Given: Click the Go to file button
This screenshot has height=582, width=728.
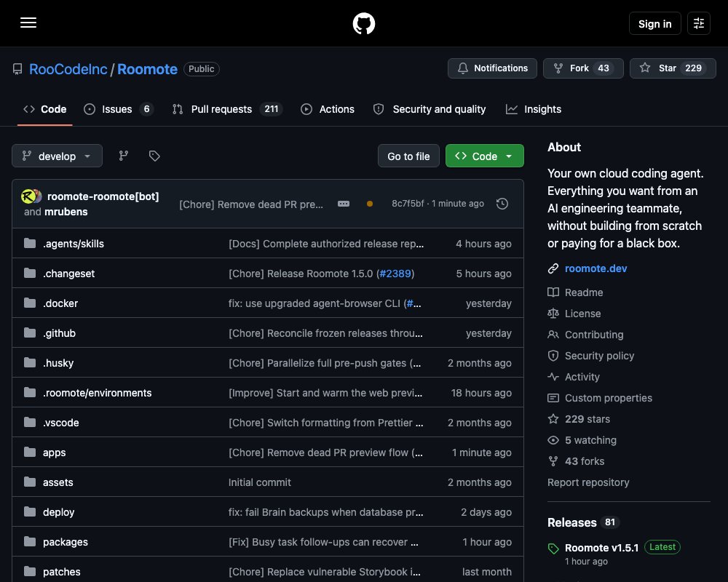Looking at the screenshot, I should click(x=408, y=156).
